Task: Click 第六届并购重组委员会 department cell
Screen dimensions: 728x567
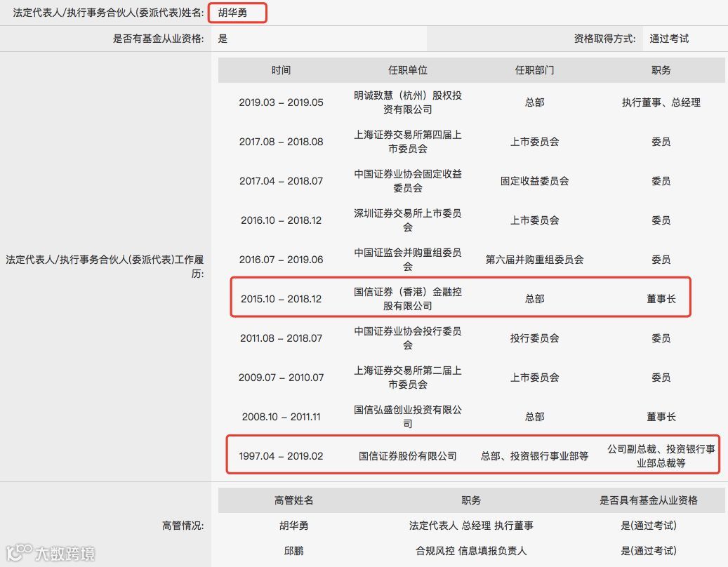Action: tap(534, 260)
